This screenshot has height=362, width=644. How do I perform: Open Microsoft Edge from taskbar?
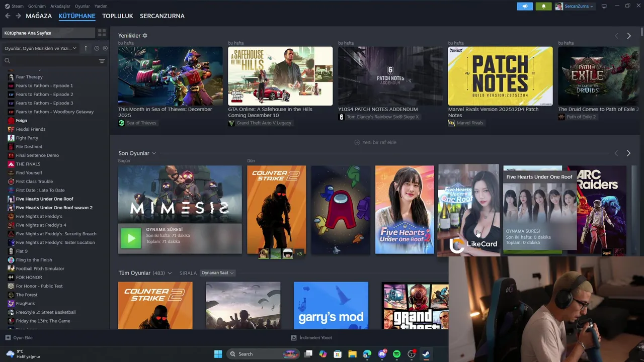tap(367, 354)
